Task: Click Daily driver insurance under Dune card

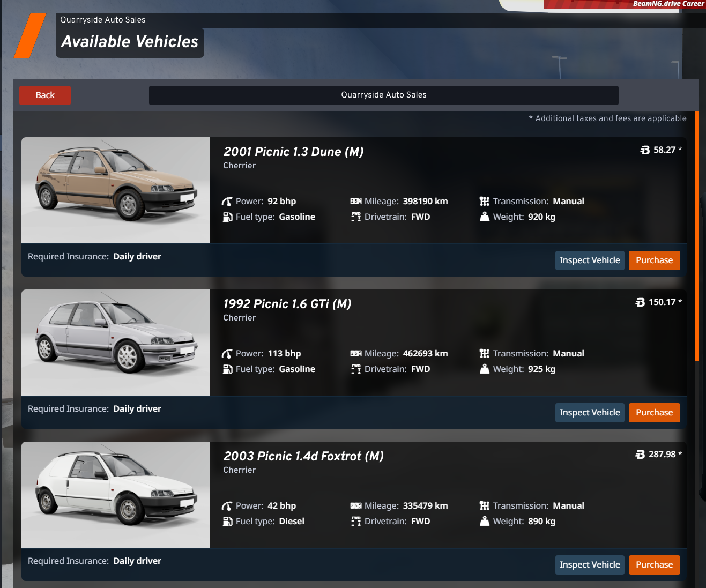Action: pyautogui.click(x=137, y=257)
